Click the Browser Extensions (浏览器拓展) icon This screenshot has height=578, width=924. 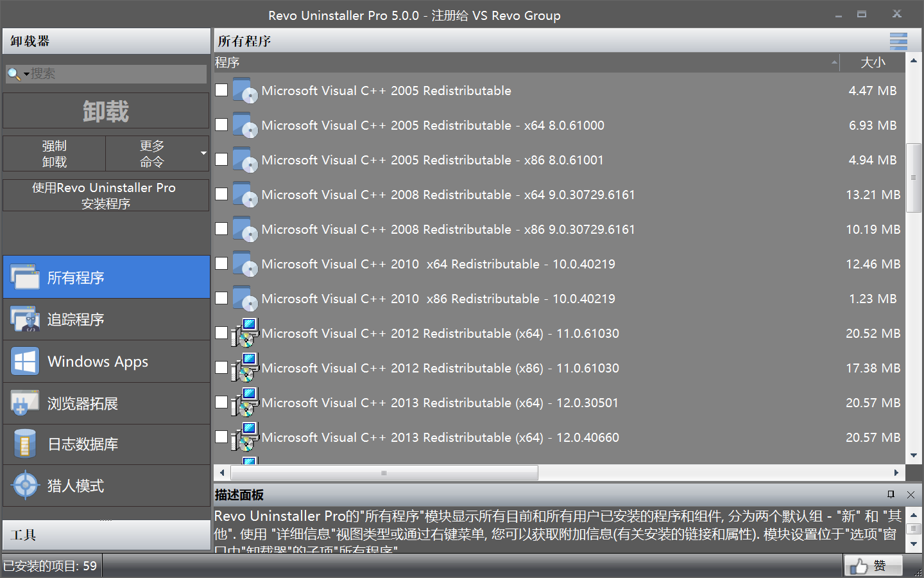(25, 403)
